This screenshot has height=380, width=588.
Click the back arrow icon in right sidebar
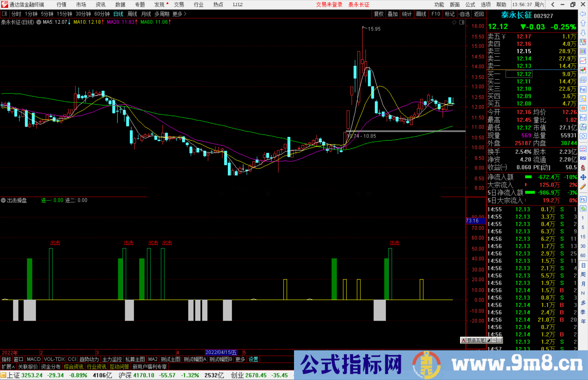(583, 14)
